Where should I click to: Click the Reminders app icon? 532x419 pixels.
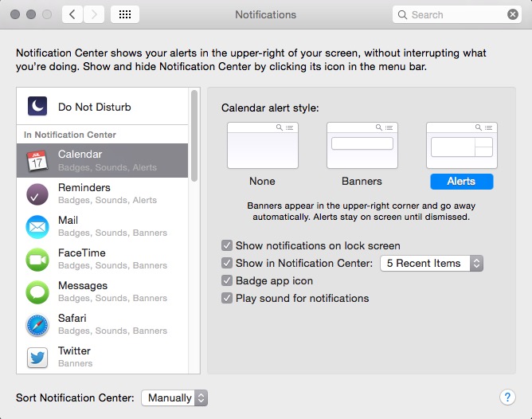37,194
